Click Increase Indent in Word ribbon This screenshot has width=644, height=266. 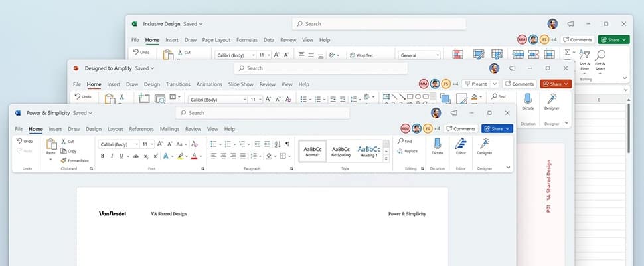pos(267,144)
